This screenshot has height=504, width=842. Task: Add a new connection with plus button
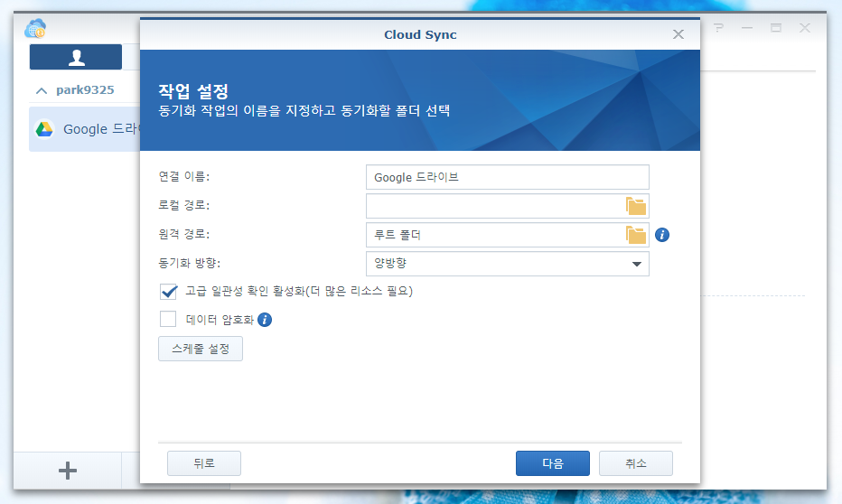pyautogui.click(x=67, y=470)
